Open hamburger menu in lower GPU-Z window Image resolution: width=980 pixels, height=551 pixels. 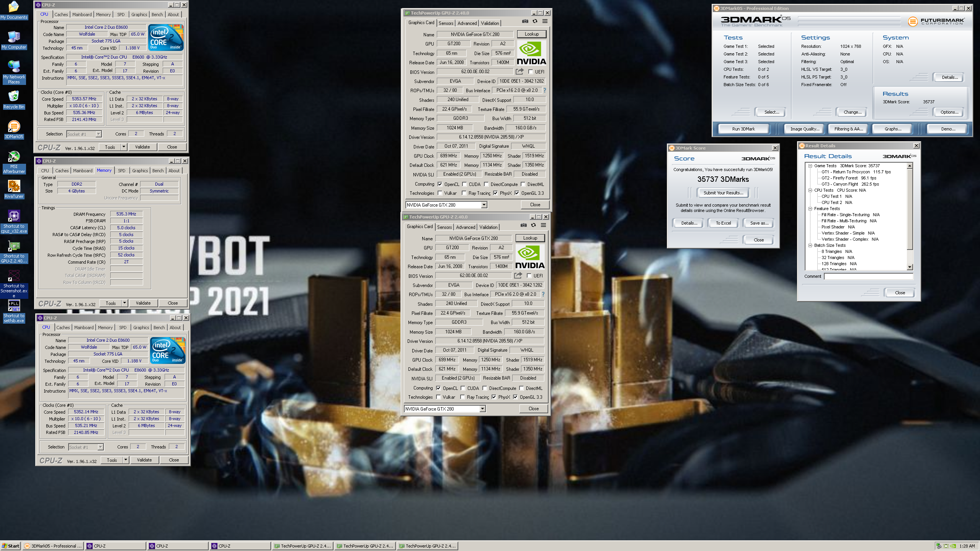point(543,225)
